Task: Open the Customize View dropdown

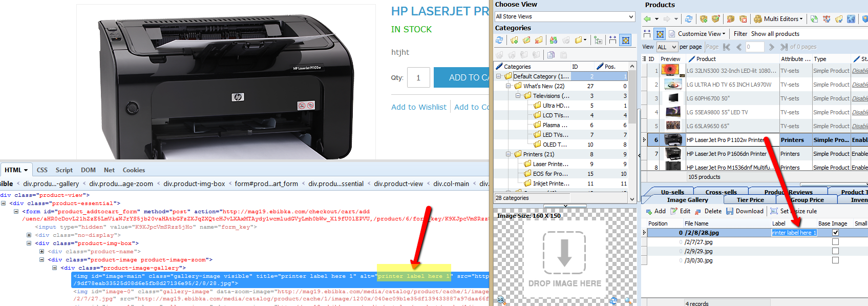Action: (x=697, y=34)
